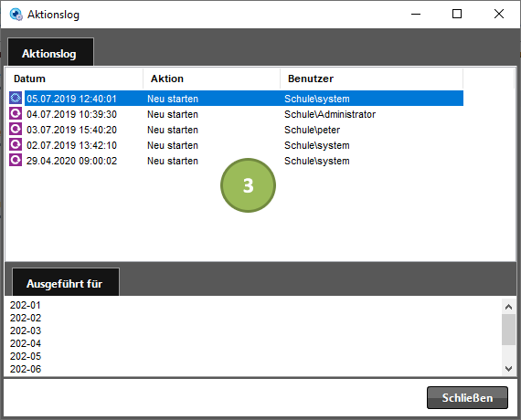Click the scrollbar thumb in computer list
521x420 pixels.
508,330
